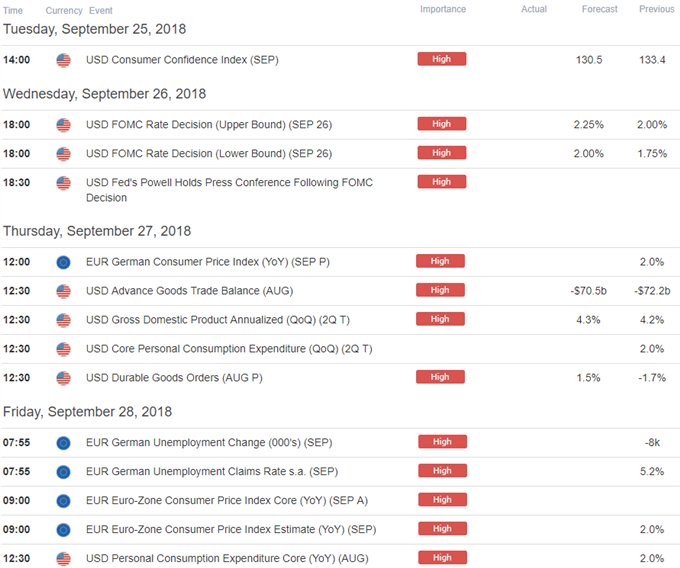Click the Time column header
680x568 pixels.
pos(13,10)
